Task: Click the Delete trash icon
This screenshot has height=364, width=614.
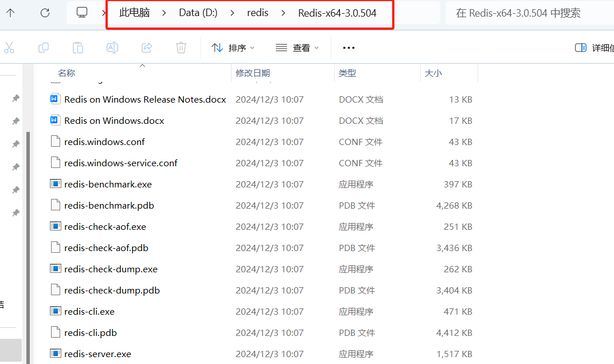Action: pos(181,48)
